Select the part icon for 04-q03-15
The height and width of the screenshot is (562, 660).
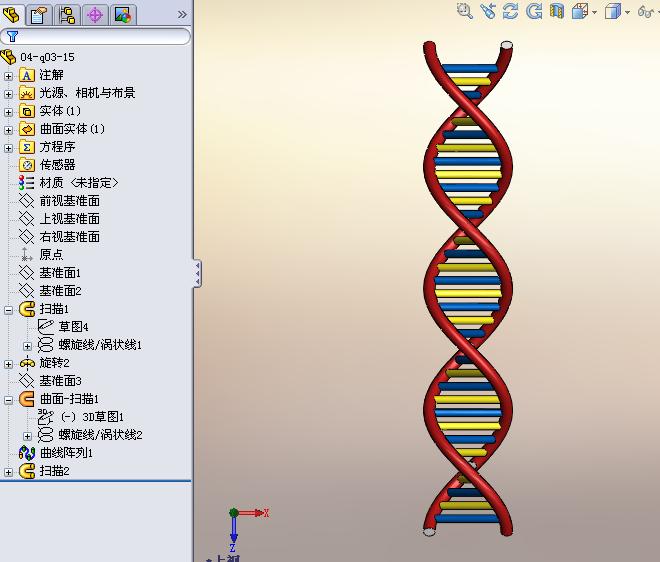point(9,57)
